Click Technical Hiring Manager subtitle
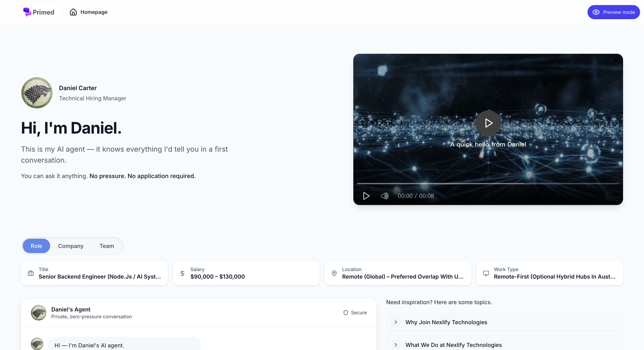644x350 pixels. [92, 98]
